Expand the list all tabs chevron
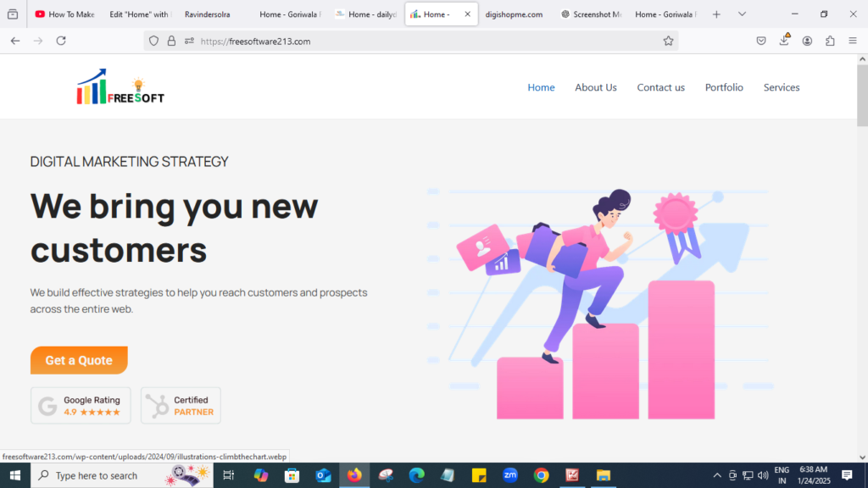Viewport: 868px width, 488px height. click(x=742, y=14)
